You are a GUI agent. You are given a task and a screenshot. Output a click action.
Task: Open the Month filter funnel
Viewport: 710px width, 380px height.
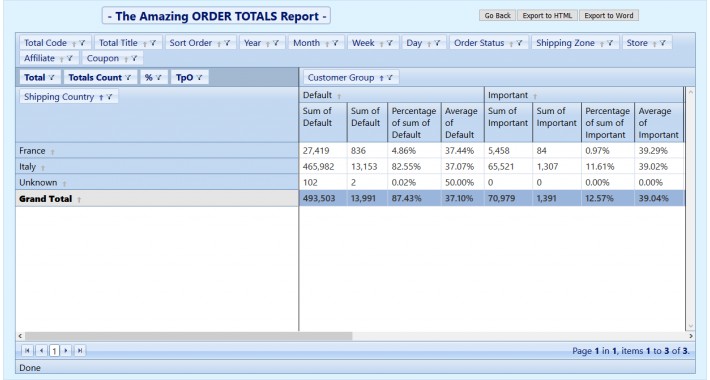[x=335, y=43]
